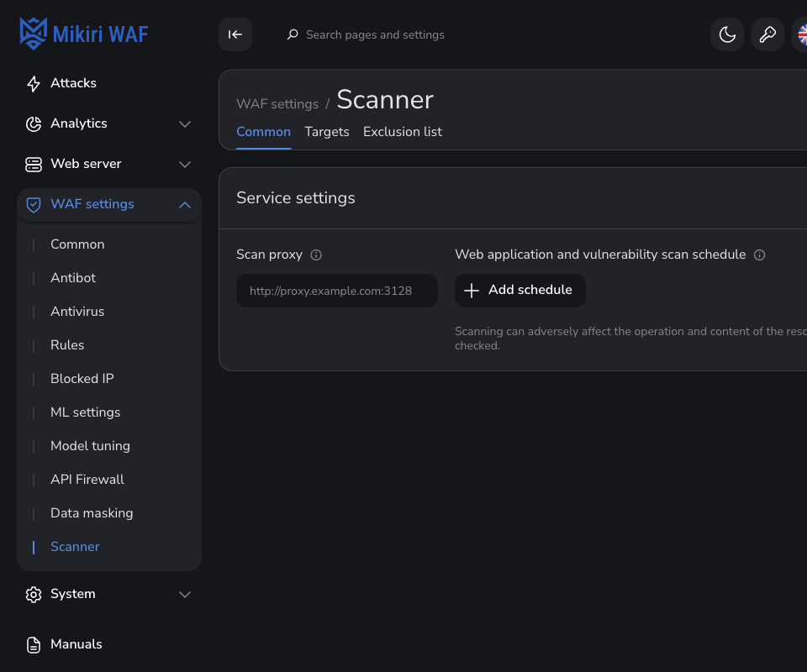Open Model tuning
Image resolution: width=807 pixels, height=672 pixels.
point(90,446)
